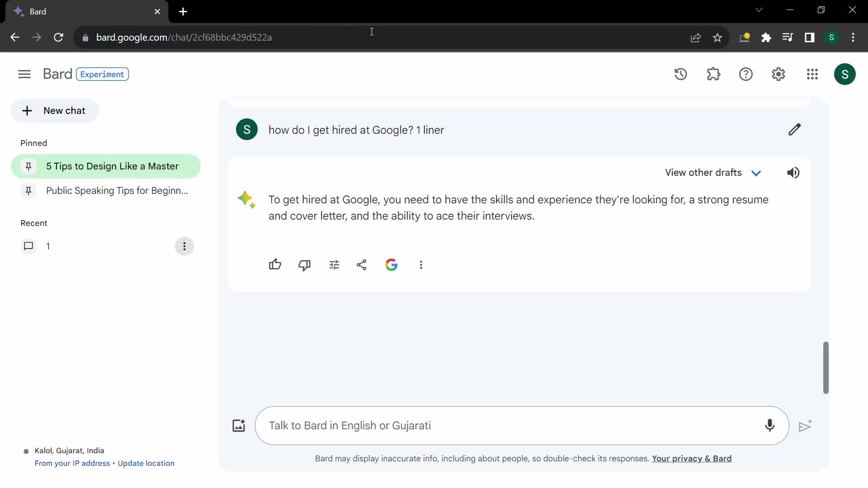Open pinned chat 5 Tips to Design
This screenshot has height=488, width=868.
107,166
